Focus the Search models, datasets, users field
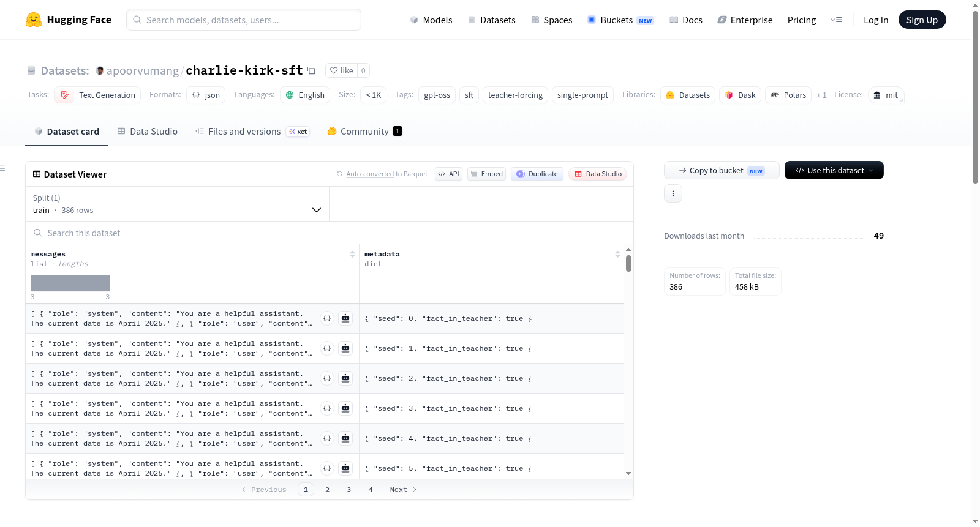Image resolution: width=980 pixels, height=527 pixels. [x=244, y=20]
